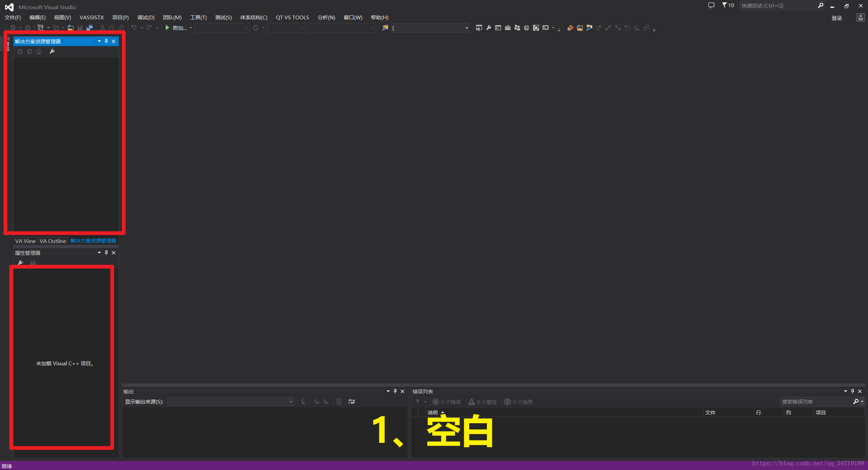Toggle the 0 个警告 warnings filter

tap(482, 402)
